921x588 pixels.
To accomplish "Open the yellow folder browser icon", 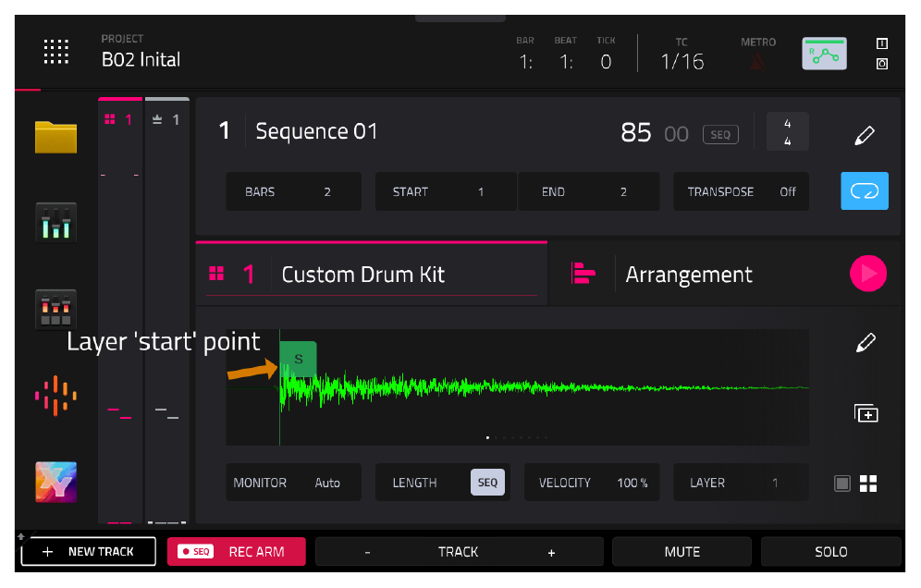I will (x=55, y=137).
